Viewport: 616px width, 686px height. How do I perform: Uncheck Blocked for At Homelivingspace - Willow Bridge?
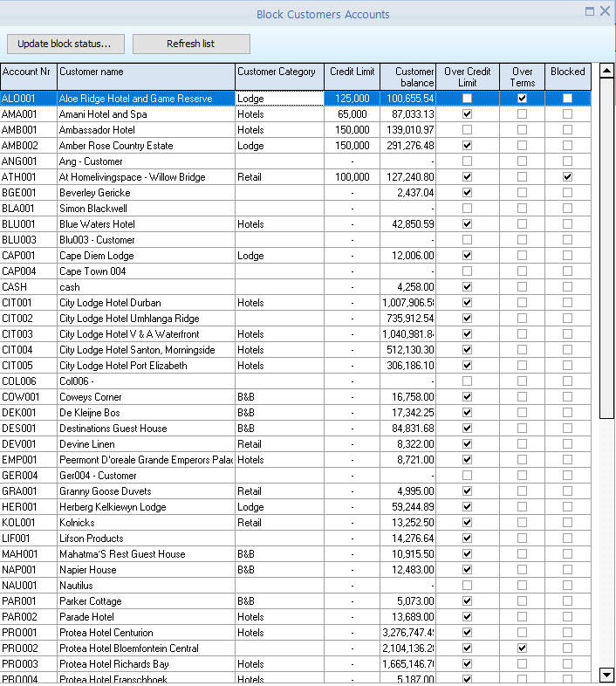(x=567, y=177)
